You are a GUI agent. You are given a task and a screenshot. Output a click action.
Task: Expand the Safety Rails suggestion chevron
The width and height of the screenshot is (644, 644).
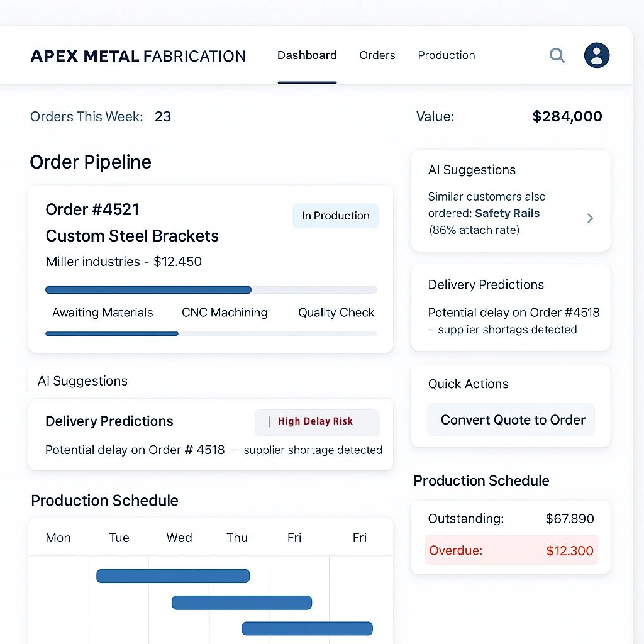[590, 218]
